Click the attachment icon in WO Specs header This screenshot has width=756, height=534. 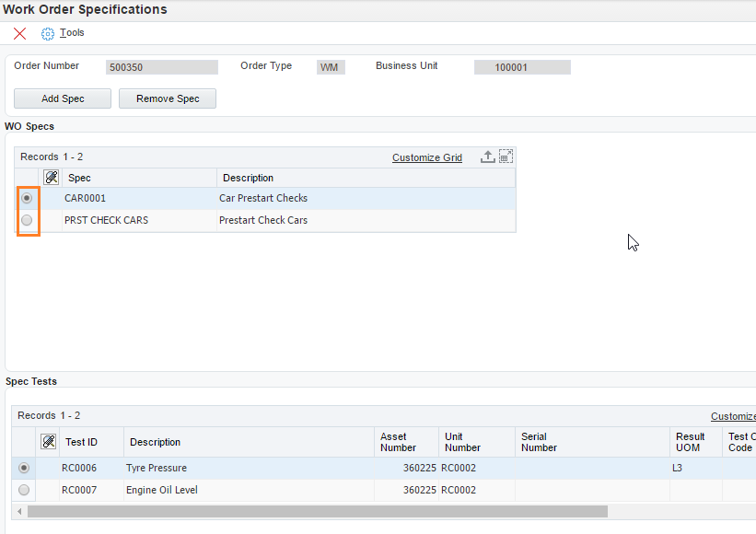coord(52,178)
